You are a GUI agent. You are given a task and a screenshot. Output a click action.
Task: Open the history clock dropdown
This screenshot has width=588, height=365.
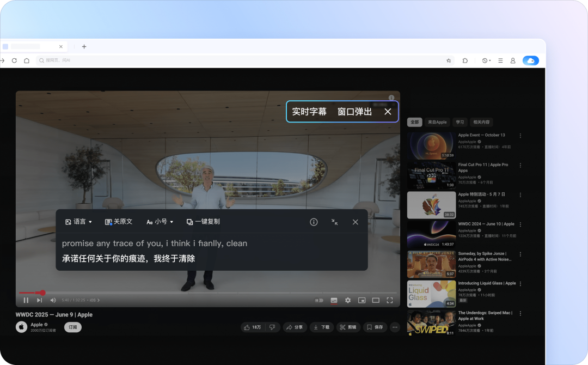486,60
